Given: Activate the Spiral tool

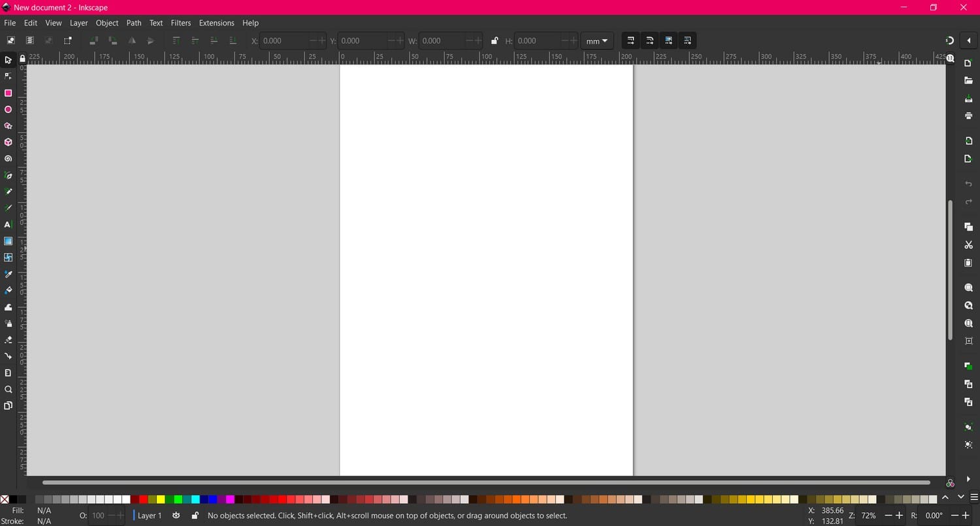Looking at the screenshot, I should tap(8, 159).
